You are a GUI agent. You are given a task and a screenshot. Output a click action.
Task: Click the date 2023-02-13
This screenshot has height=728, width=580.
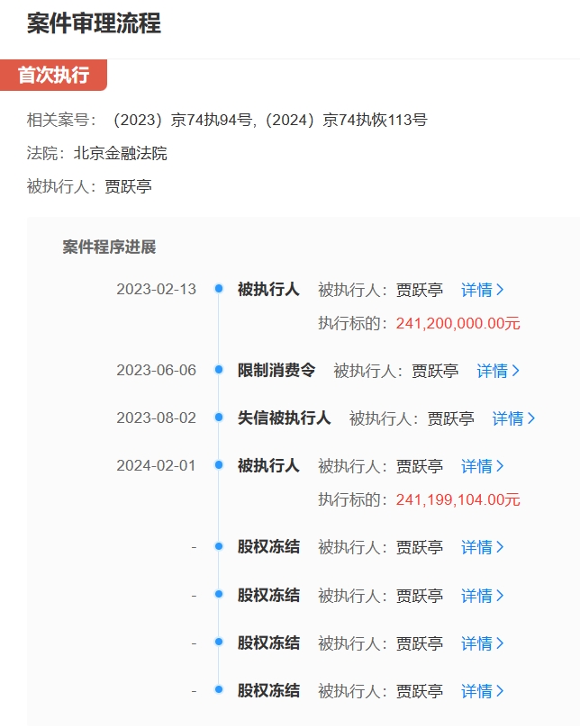[x=156, y=289]
